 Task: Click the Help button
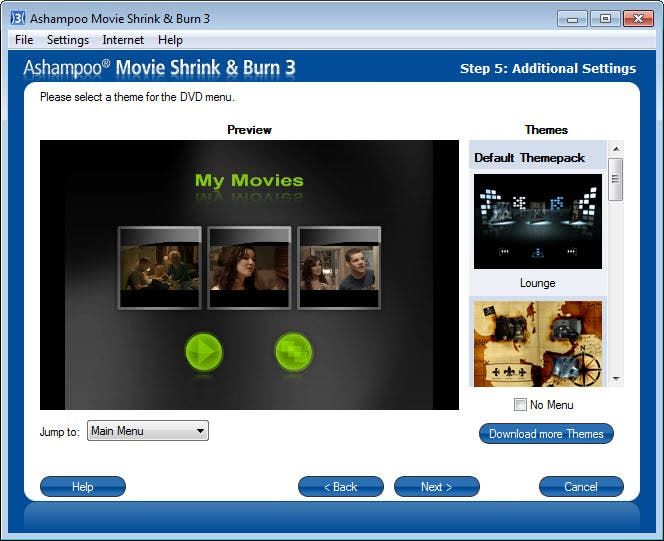(83, 487)
